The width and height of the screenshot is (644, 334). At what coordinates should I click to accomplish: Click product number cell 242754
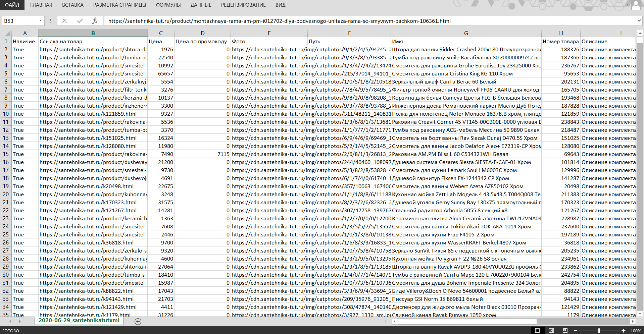pos(561,275)
